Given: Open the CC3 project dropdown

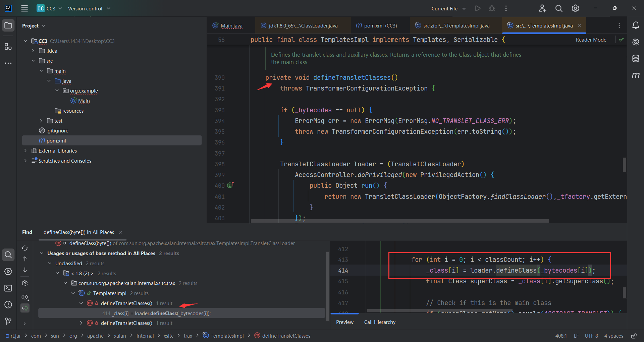Looking at the screenshot, I should tap(50, 8).
